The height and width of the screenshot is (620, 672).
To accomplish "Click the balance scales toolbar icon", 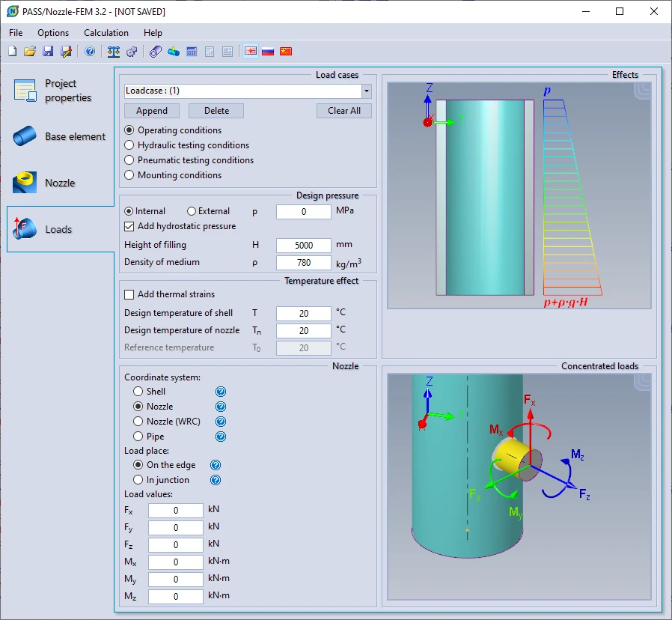I will 114,52.
